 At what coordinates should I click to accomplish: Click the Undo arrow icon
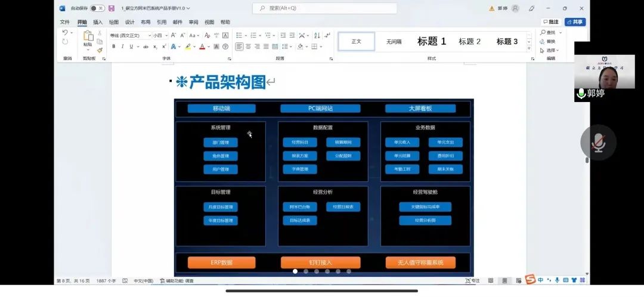pos(64,33)
